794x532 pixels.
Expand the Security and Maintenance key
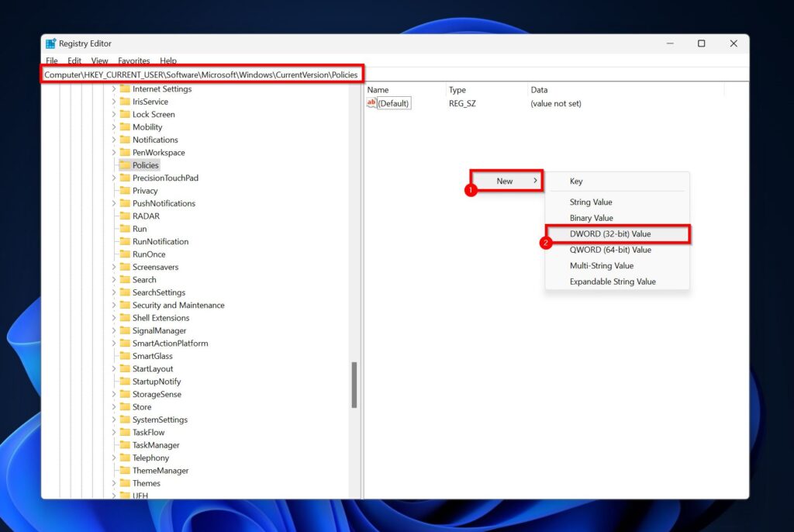coord(114,306)
